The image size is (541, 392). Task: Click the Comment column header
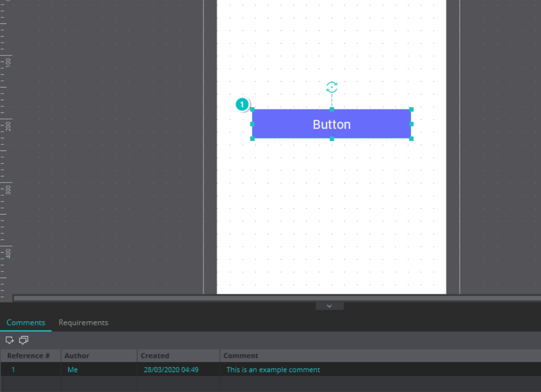[x=241, y=356]
